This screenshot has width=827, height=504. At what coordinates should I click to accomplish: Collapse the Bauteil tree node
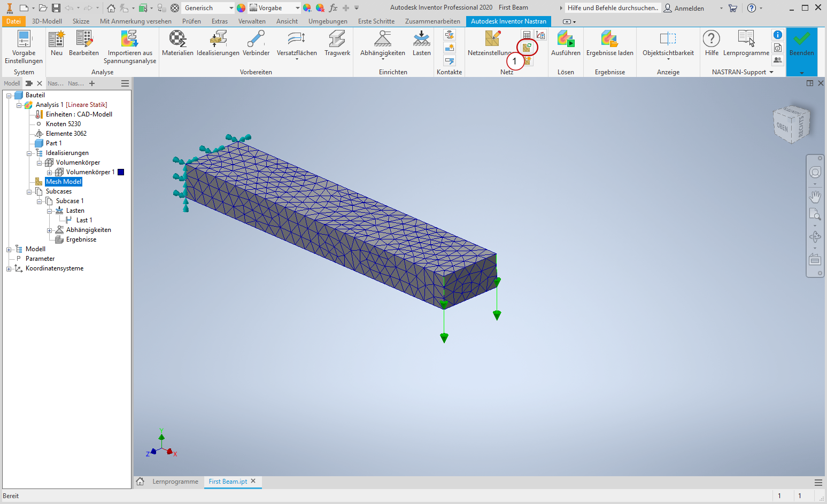(9, 96)
